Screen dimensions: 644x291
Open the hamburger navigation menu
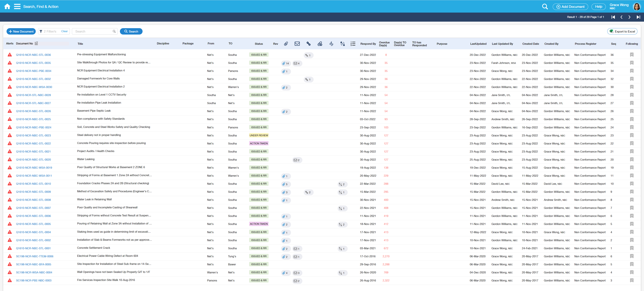pyautogui.click(x=17, y=7)
